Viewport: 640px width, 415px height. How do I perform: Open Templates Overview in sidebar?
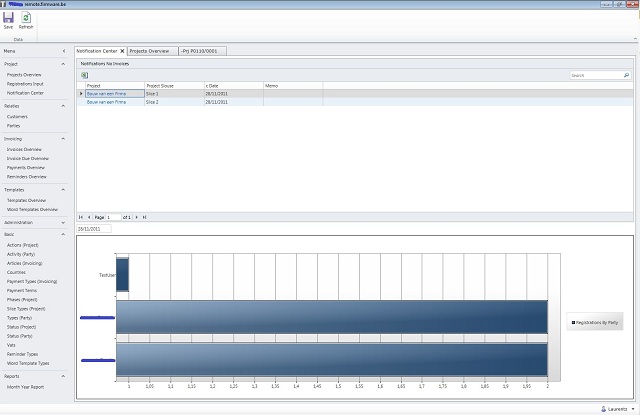pos(27,200)
